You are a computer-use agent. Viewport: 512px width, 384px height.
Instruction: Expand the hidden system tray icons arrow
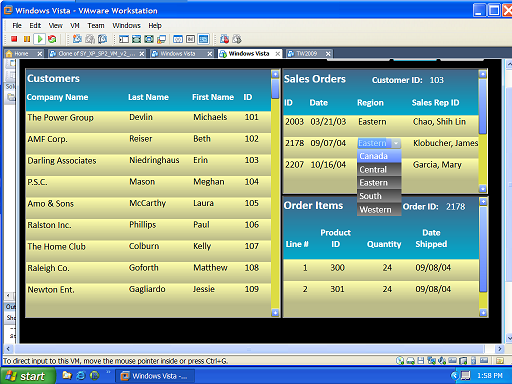454,376
